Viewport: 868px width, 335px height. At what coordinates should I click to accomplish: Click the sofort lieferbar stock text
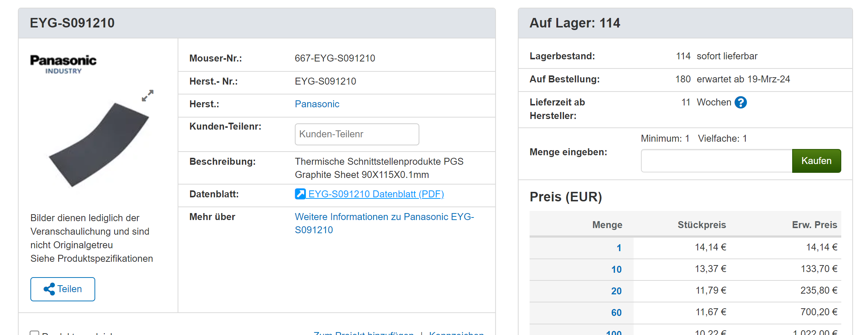coord(727,56)
